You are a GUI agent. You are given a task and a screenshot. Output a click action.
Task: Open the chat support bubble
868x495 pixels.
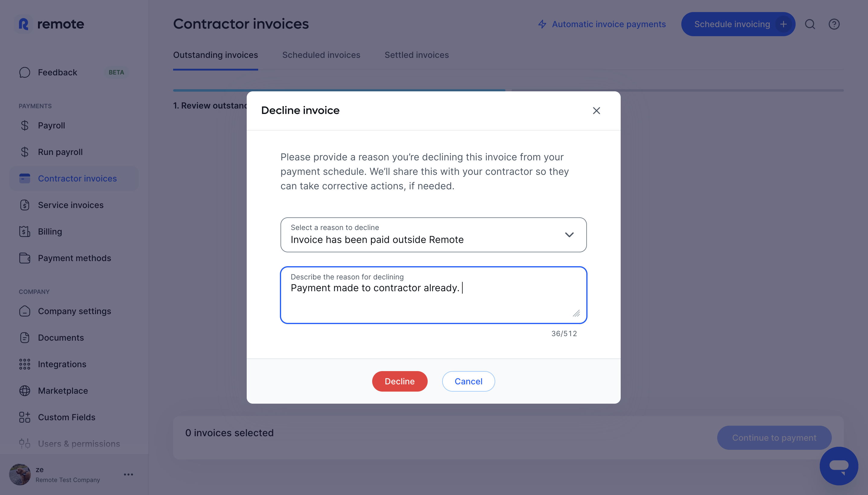[x=839, y=466]
